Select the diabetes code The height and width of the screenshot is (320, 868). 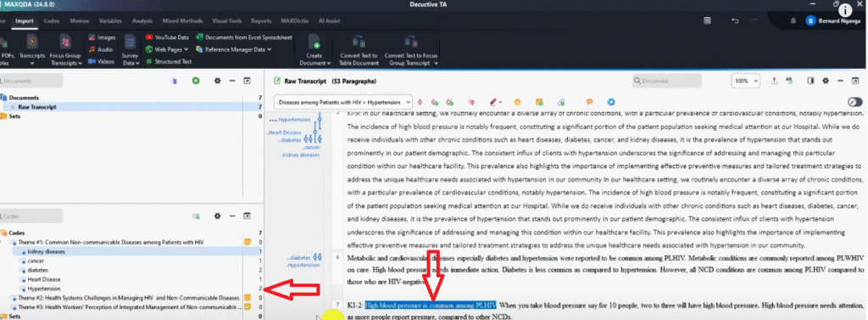click(x=37, y=270)
